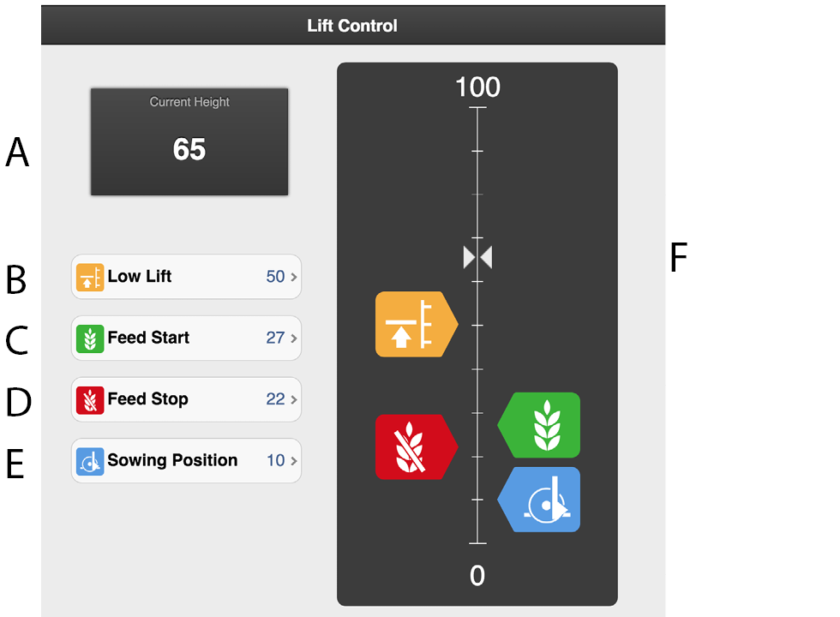Open the Sowing Position value 10

click(x=275, y=461)
